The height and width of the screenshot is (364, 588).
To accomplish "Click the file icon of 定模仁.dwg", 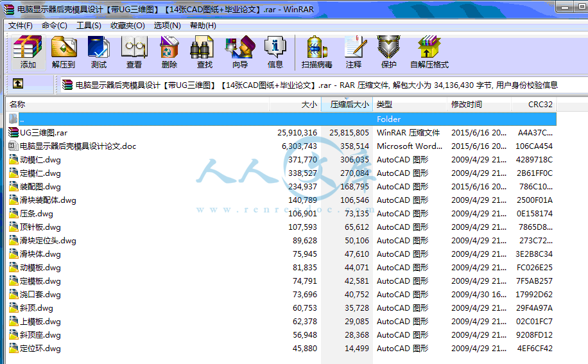I will point(13,173).
